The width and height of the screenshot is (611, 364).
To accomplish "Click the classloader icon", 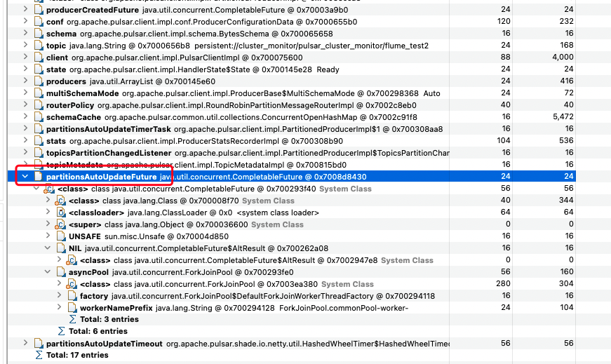I will 61,213.
